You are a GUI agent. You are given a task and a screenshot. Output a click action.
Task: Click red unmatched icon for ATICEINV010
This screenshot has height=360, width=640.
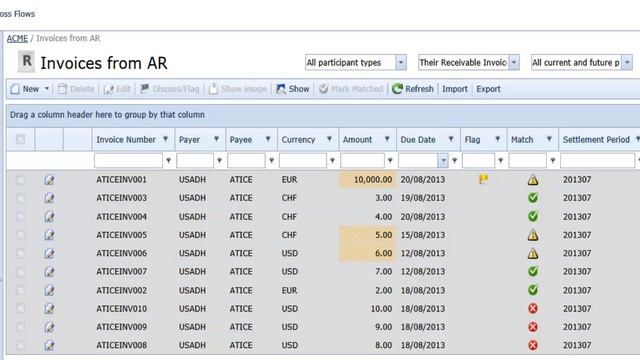click(533, 309)
